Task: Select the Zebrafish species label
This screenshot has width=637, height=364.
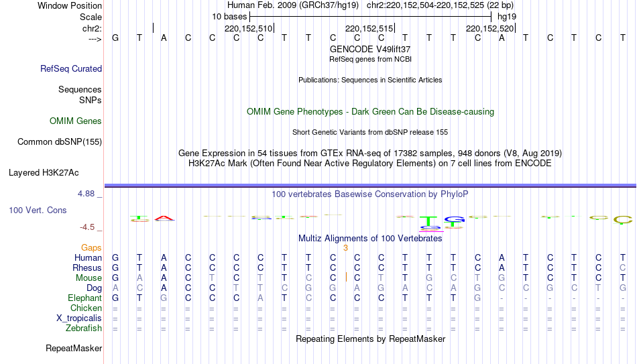Action: [84, 328]
